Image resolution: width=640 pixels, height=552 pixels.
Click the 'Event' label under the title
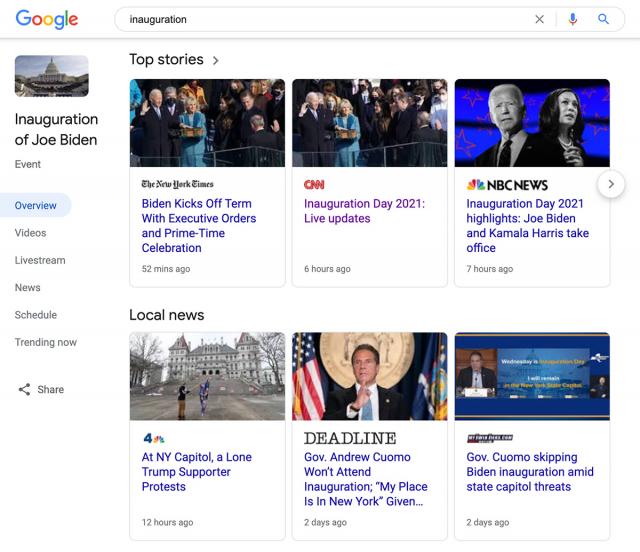(28, 164)
